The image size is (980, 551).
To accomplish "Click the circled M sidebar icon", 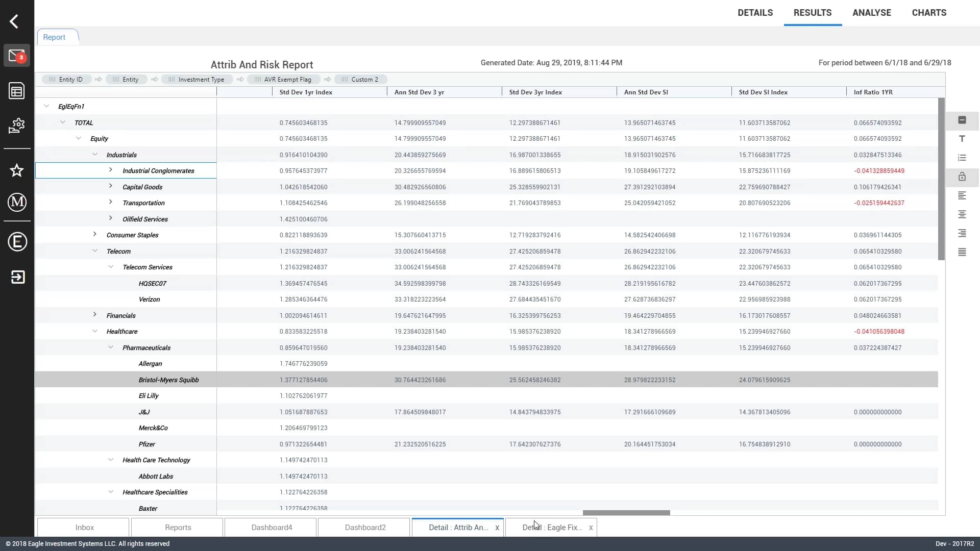I will [17, 202].
